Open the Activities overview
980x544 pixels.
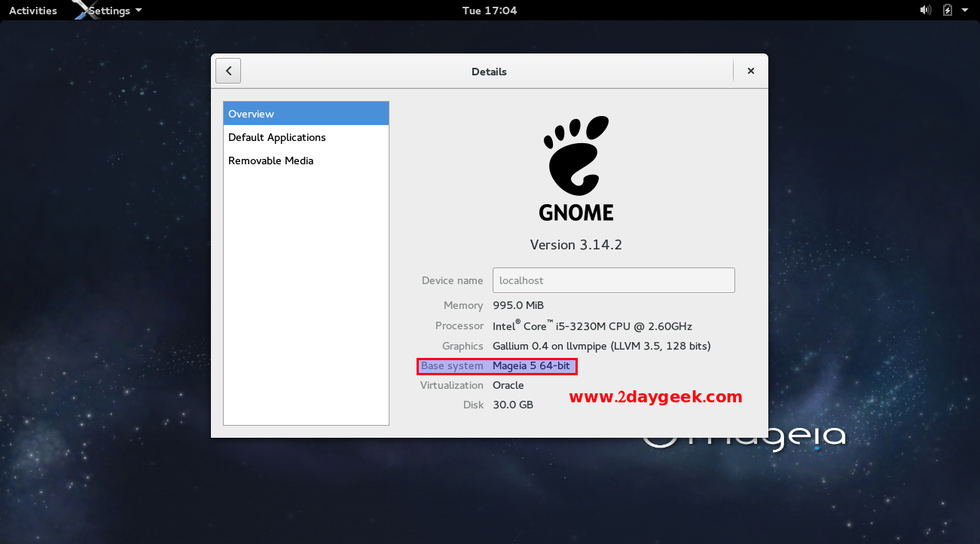point(33,11)
